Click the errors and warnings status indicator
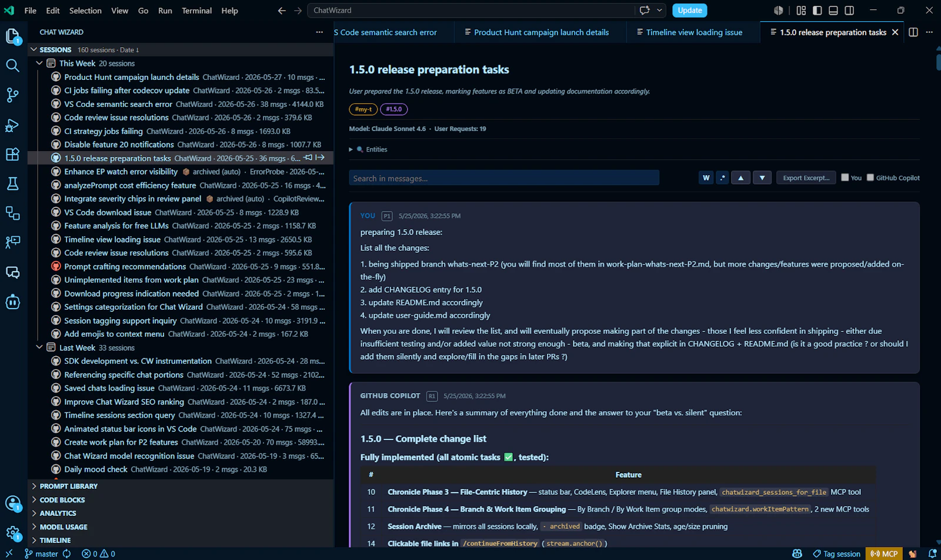The width and height of the screenshot is (941, 560). click(x=98, y=554)
